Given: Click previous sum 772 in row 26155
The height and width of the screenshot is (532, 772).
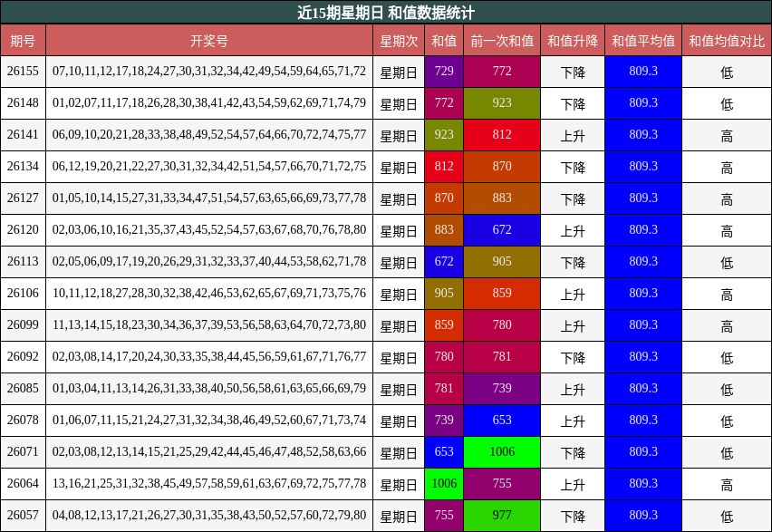Looking at the screenshot, I should click(x=502, y=72).
